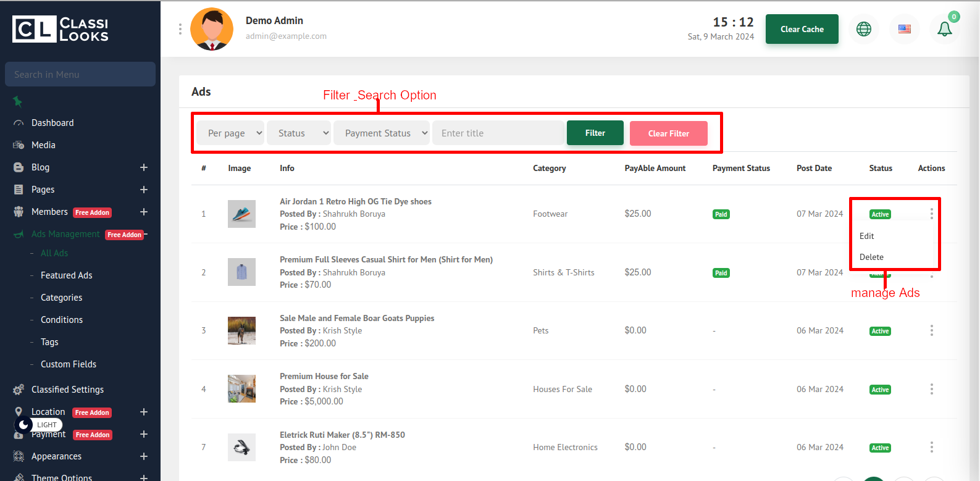
Task: Open the globe site icon
Action: pyautogui.click(x=863, y=29)
